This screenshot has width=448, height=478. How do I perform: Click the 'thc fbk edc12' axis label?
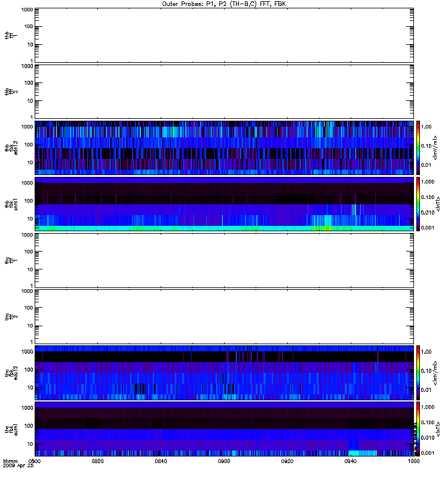point(11,373)
